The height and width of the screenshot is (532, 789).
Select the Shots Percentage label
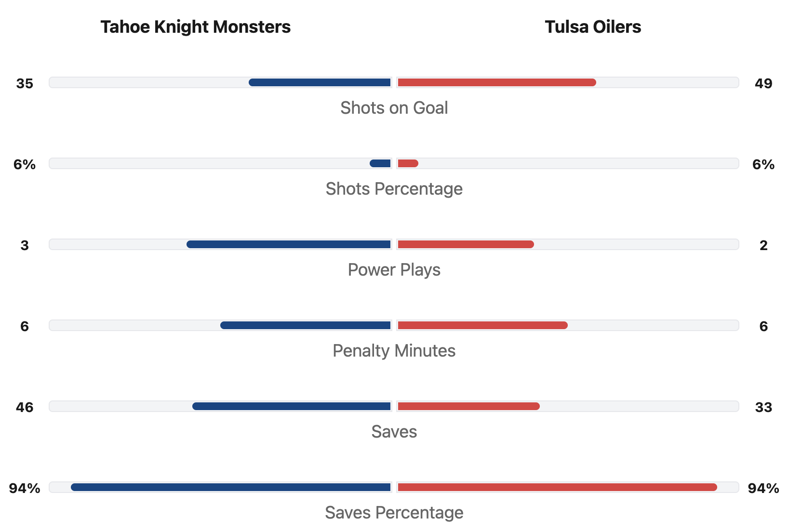coord(394,189)
